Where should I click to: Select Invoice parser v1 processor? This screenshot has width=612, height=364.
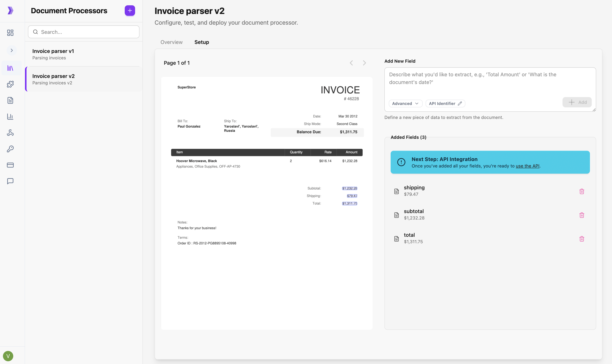coord(84,54)
